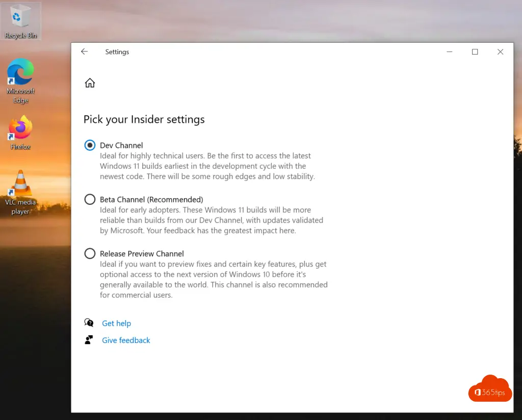Click the Settings title text
This screenshot has width=522, height=420.
click(117, 51)
